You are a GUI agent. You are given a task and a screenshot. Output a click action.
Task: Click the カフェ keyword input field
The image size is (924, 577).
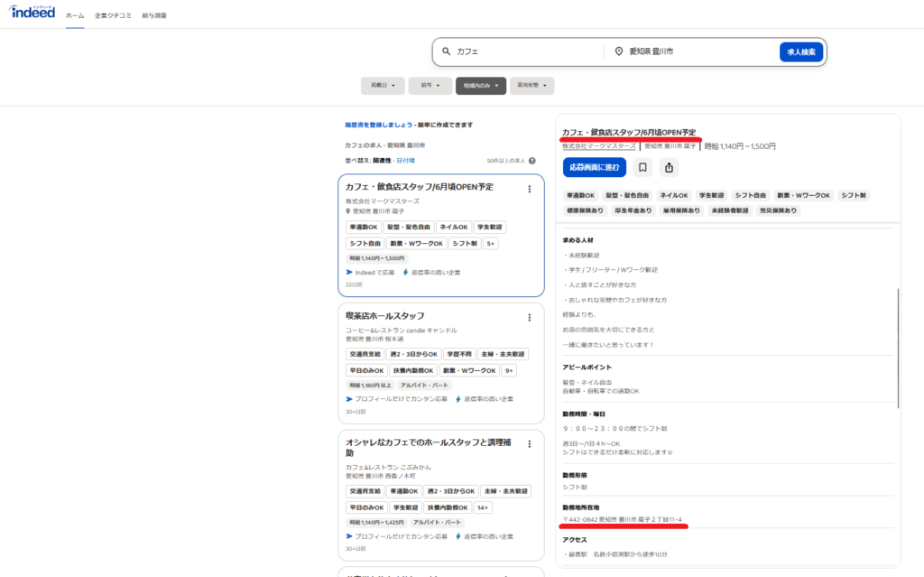point(527,51)
